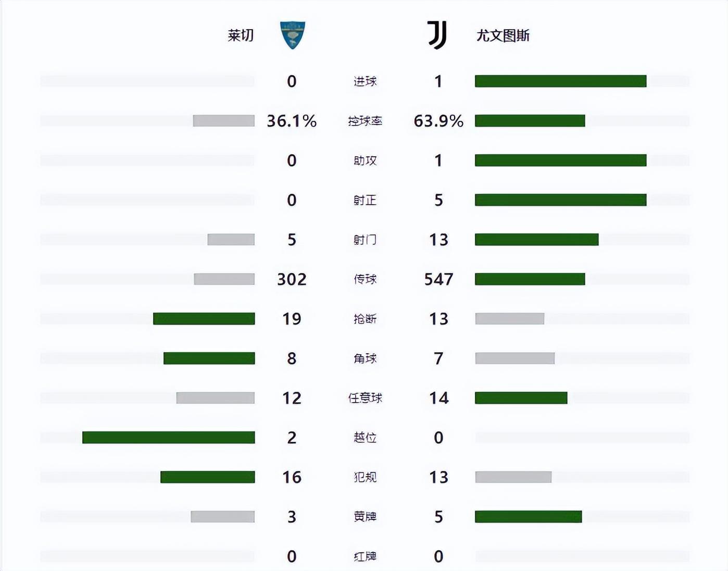The height and width of the screenshot is (571, 728).
Task: Select the 越位 stat label
Action: click(365, 438)
